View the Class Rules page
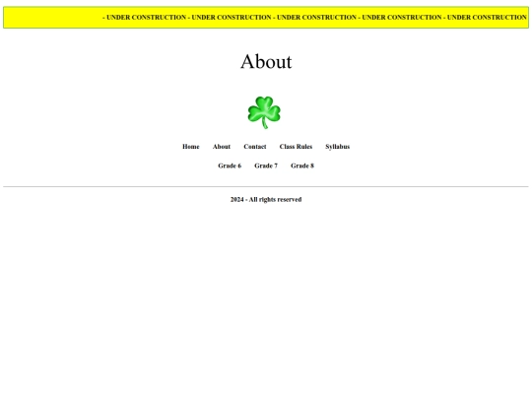 click(296, 147)
